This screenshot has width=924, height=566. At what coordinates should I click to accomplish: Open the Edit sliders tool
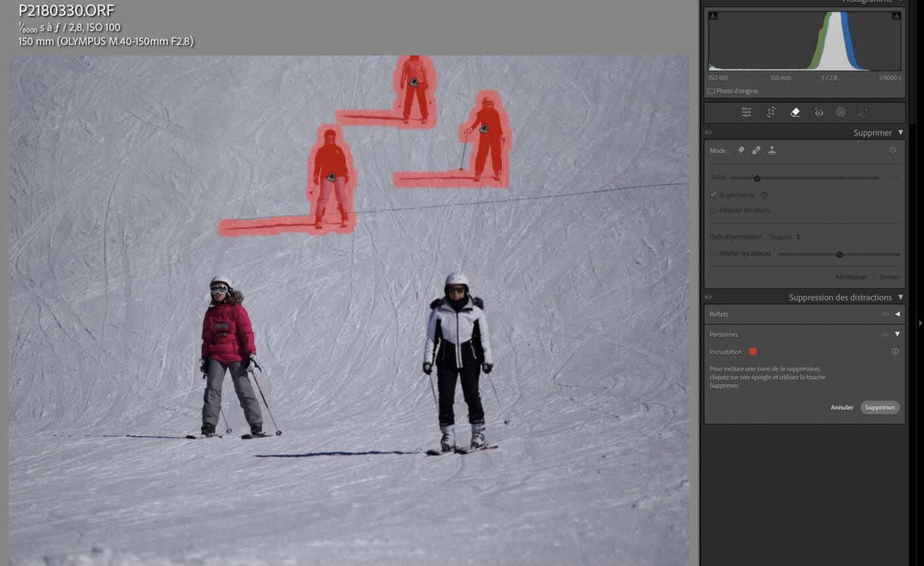point(746,112)
